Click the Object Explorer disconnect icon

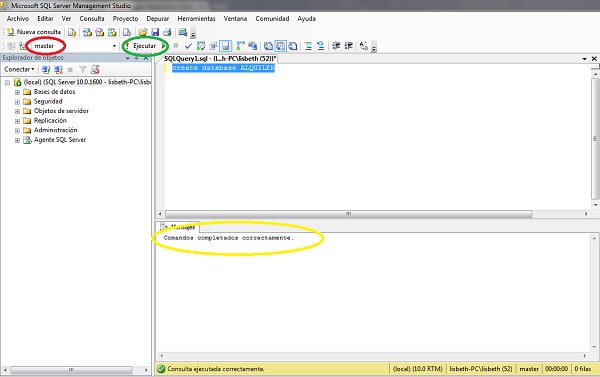[58, 70]
